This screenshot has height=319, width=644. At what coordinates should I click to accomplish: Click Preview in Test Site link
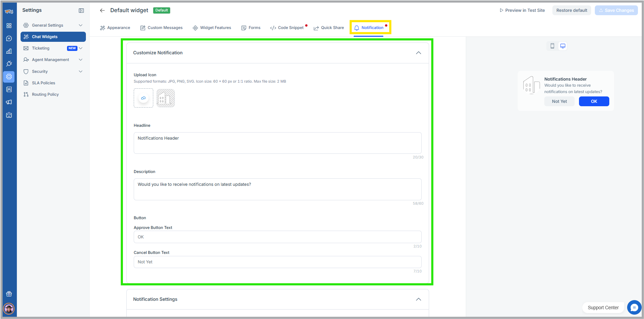pyautogui.click(x=522, y=10)
